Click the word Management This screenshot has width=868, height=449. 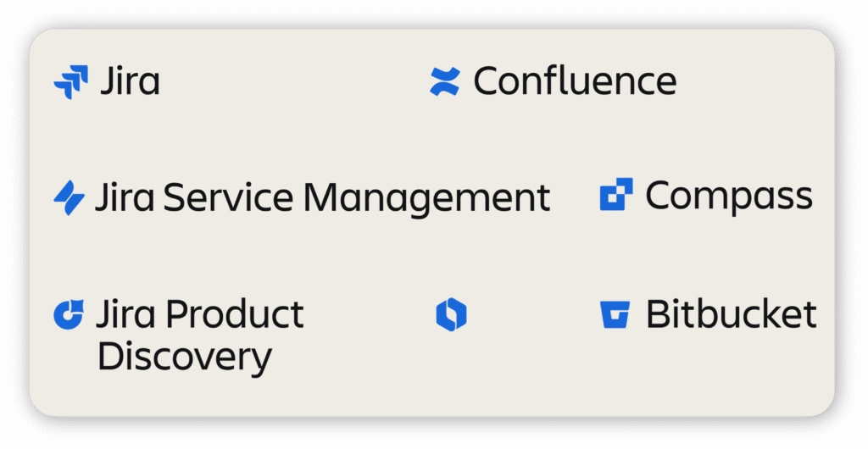(x=427, y=198)
